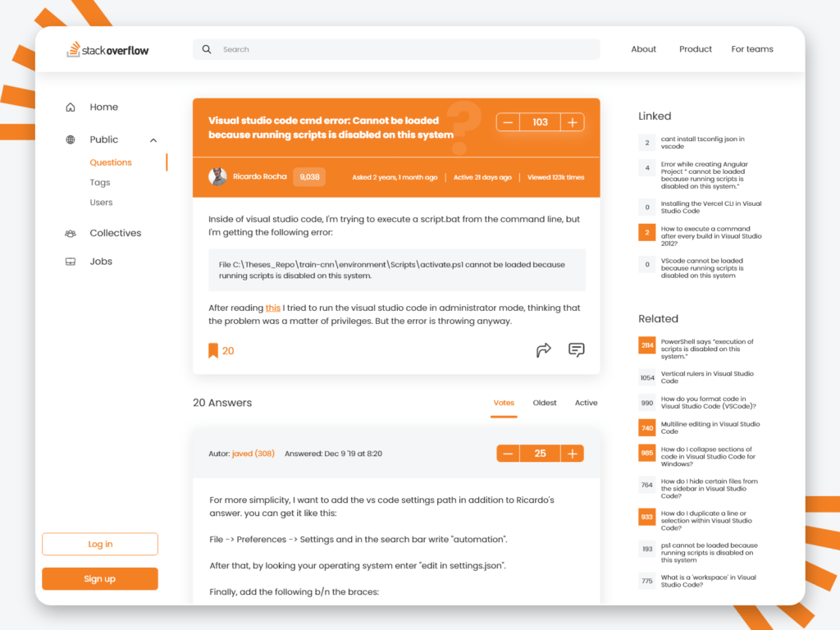Open Collectives in the sidebar
This screenshot has height=630, width=840.
coord(115,233)
